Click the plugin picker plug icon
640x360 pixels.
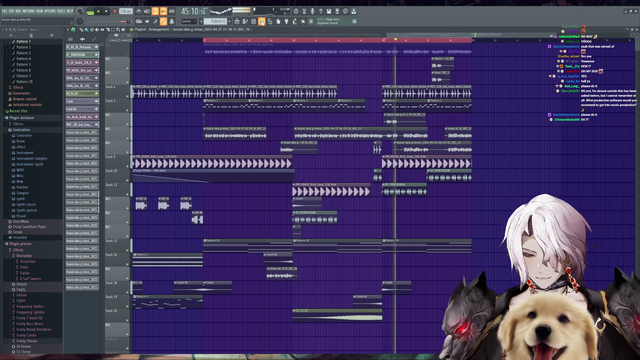pos(287,21)
